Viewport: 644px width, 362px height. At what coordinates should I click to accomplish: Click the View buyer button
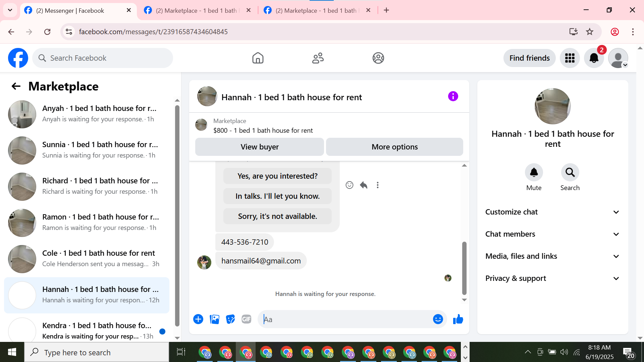pos(260,147)
